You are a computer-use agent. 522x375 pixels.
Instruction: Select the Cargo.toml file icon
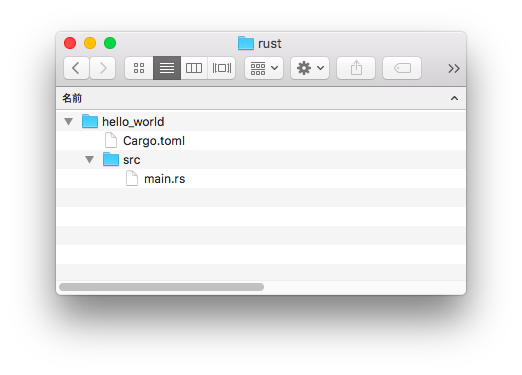pyautogui.click(x=111, y=140)
